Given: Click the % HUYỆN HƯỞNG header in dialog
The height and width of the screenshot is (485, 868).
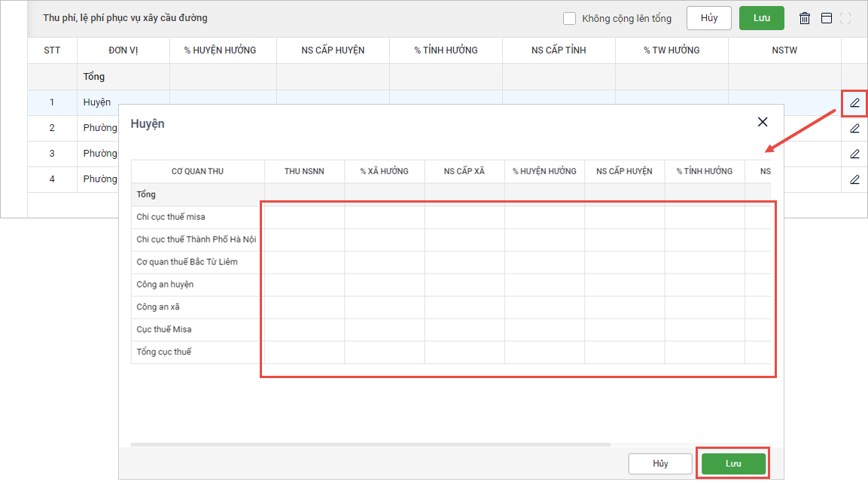Looking at the screenshot, I should (x=544, y=171).
